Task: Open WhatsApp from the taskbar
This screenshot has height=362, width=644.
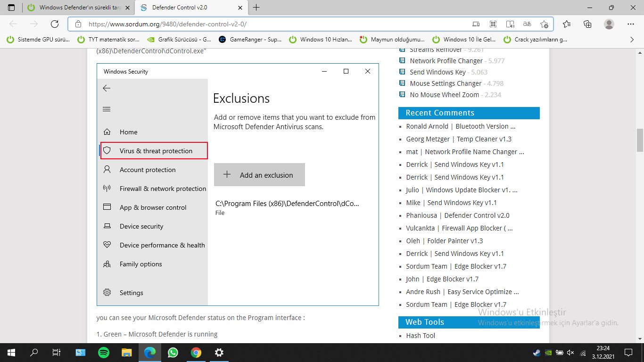Action: [173, 353]
